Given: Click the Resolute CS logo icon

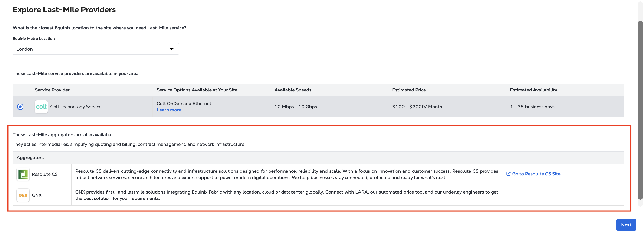Looking at the screenshot, I should point(23,174).
